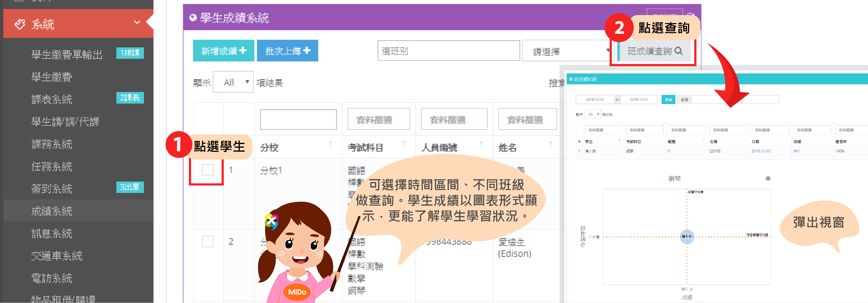The width and height of the screenshot is (868, 303).
Task: Open 成績系統 in the sidebar
Action: (52, 211)
